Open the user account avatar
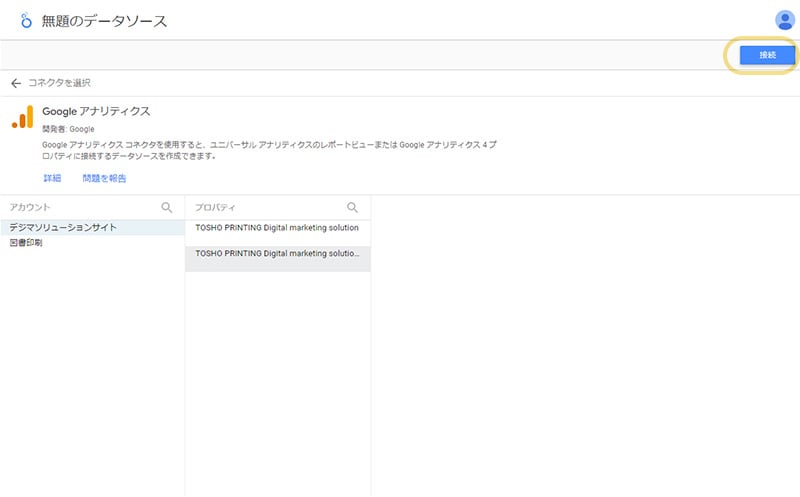Screen dimensions: 800x497 (x=785, y=20)
